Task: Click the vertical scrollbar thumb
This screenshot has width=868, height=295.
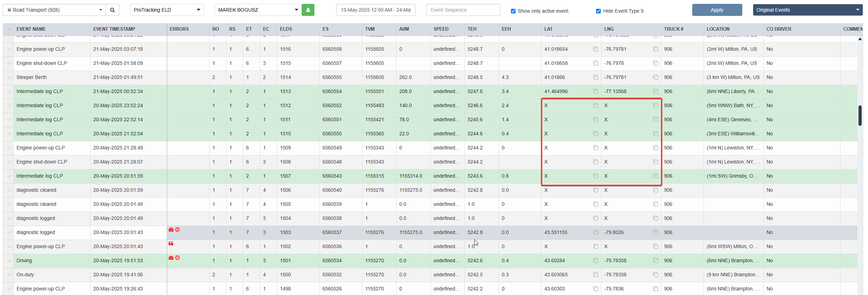Action: coord(860,116)
